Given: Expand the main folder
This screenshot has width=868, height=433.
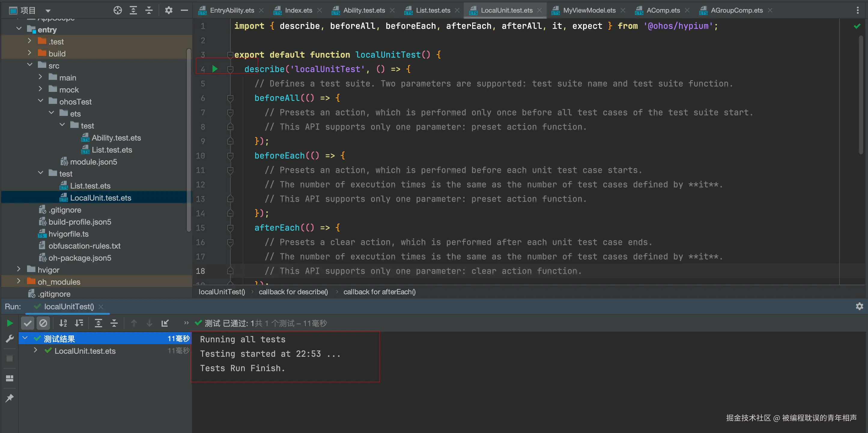Looking at the screenshot, I should point(41,77).
